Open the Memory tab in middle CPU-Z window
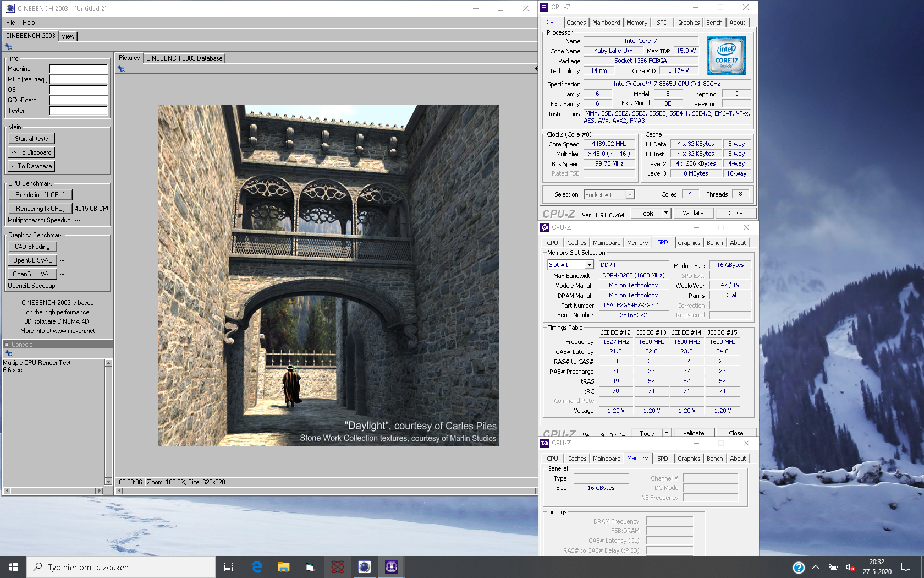 pyautogui.click(x=637, y=243)
